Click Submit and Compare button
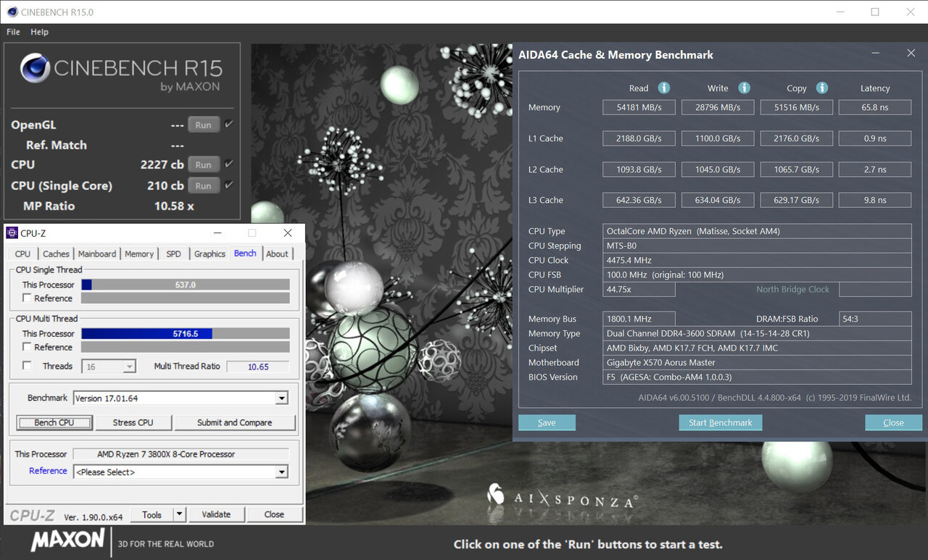Screen dimensions: 928x560 tap(235, 422)
